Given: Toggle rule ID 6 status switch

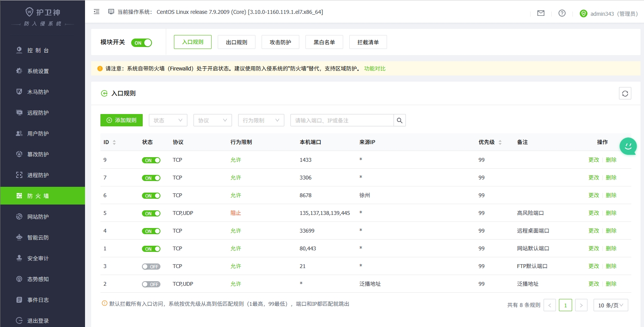Looking at the screenshot, I should pyautogui.click(x=151, y=196).
